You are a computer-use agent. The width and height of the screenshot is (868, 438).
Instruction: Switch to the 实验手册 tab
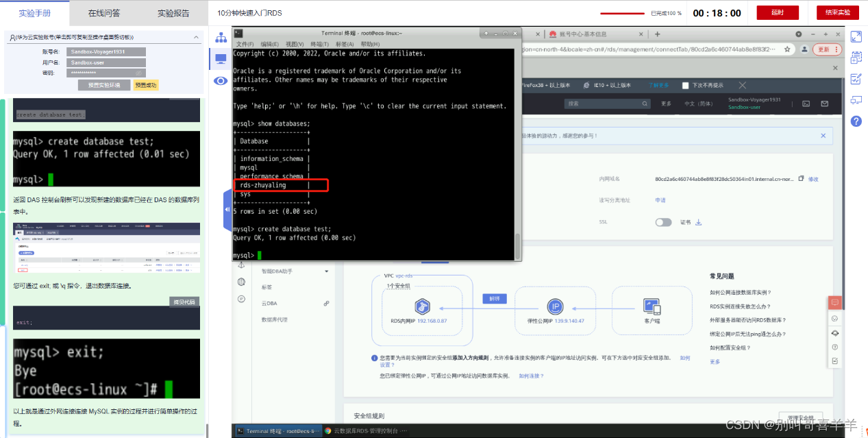(35, 13)
